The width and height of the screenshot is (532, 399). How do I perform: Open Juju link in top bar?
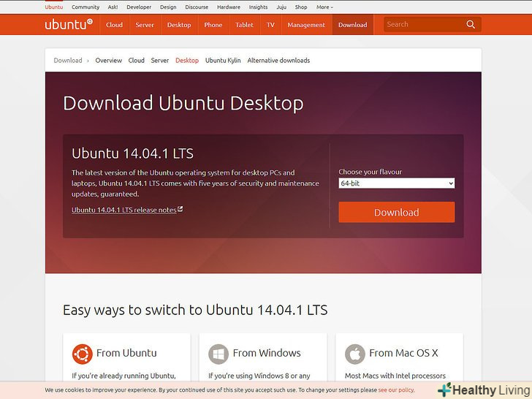[281, 7]
